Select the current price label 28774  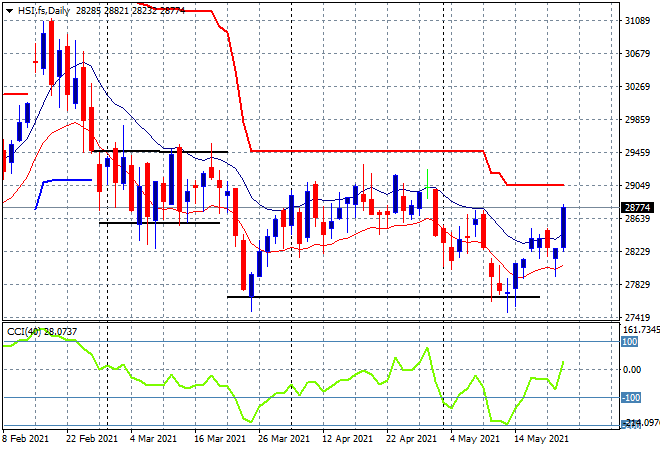(637, 208)
